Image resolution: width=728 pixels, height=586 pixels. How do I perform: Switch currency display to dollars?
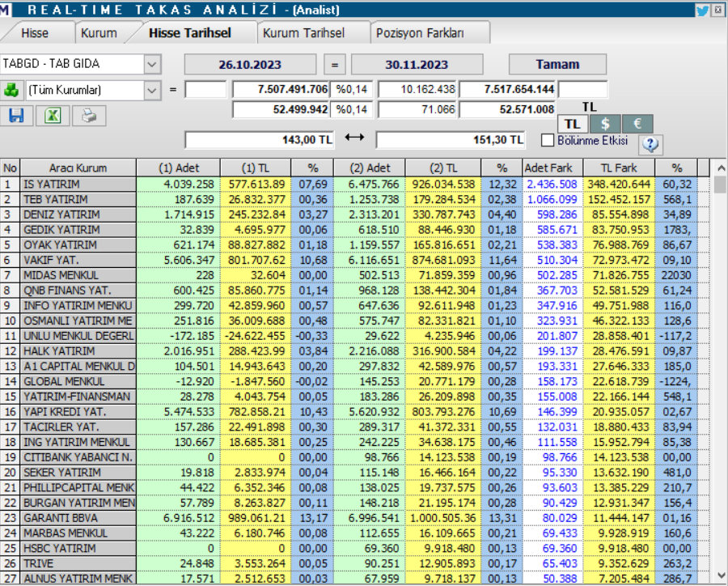(x=604, y=123)
